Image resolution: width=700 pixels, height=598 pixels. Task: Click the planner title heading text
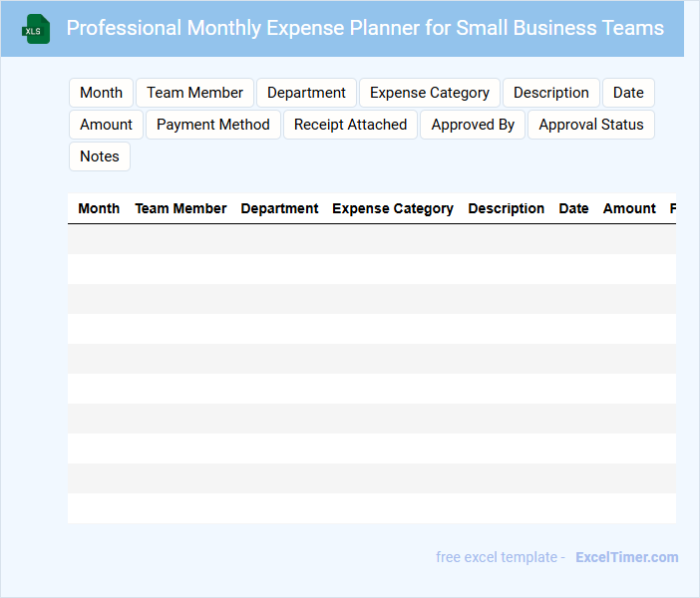coord(365,28)
